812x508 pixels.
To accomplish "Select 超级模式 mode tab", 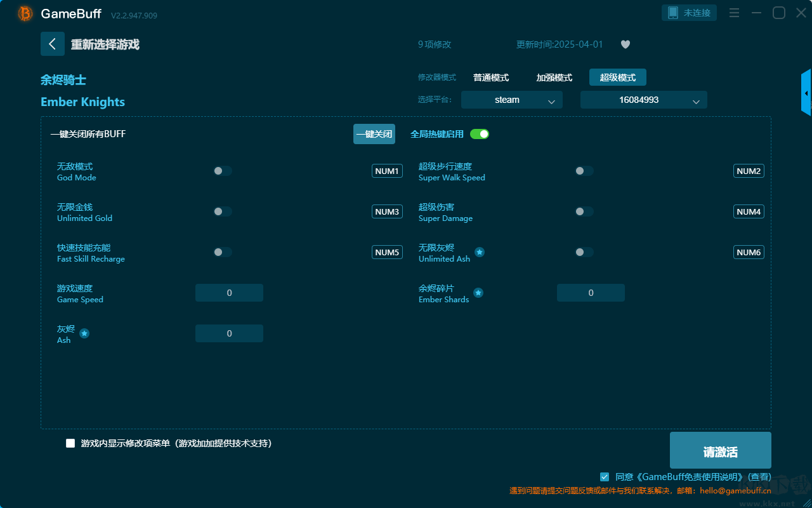I will coord(618,77).
